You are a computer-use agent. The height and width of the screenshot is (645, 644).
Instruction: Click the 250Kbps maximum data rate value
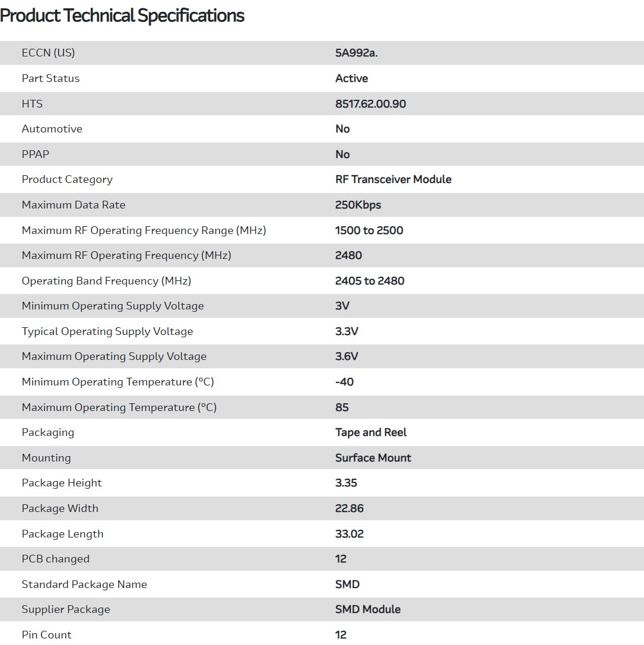[358, 205]
